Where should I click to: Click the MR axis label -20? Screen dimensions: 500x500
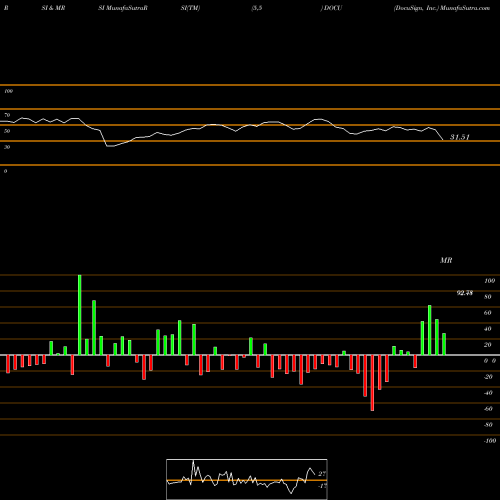(488, 377)
